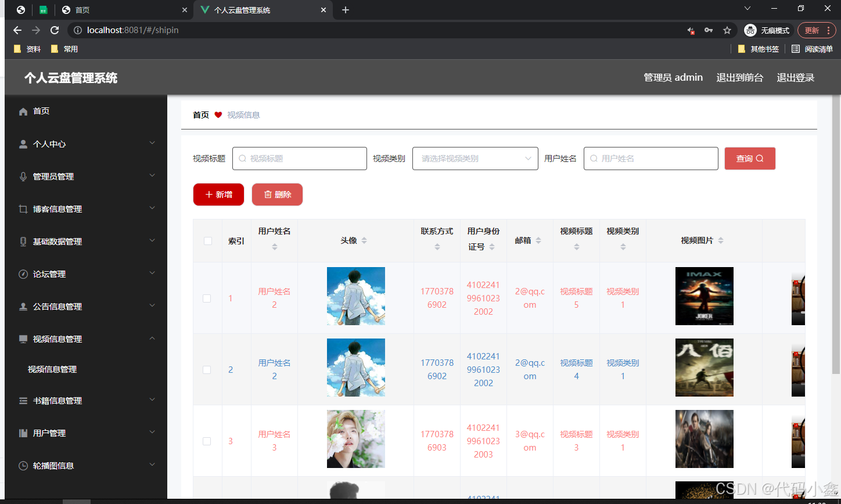Reload the page with browser refresh icon
Image resolution: width=841 pixels, height=504 pixels.
click(55, 30)
